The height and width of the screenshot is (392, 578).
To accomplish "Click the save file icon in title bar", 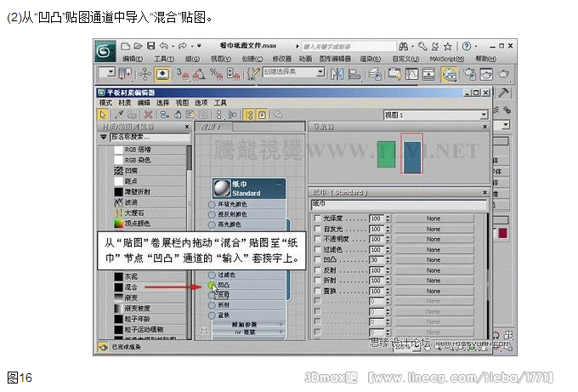I will [150, 46].
